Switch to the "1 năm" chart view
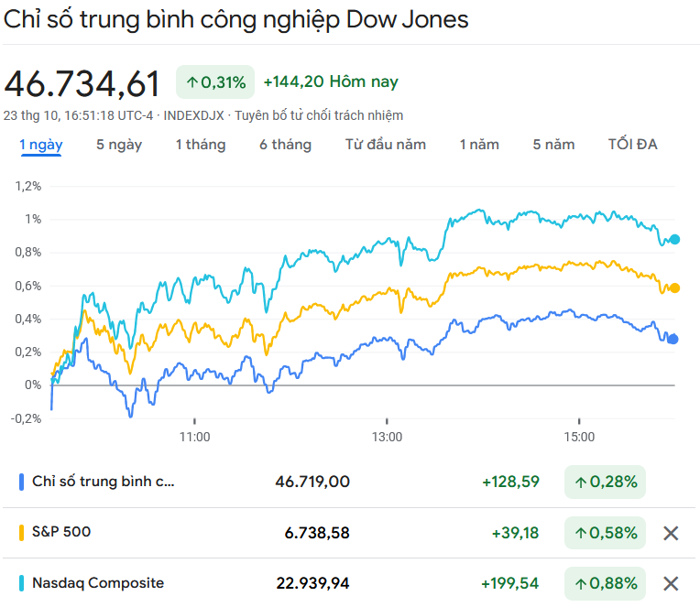 pos(479,145)
